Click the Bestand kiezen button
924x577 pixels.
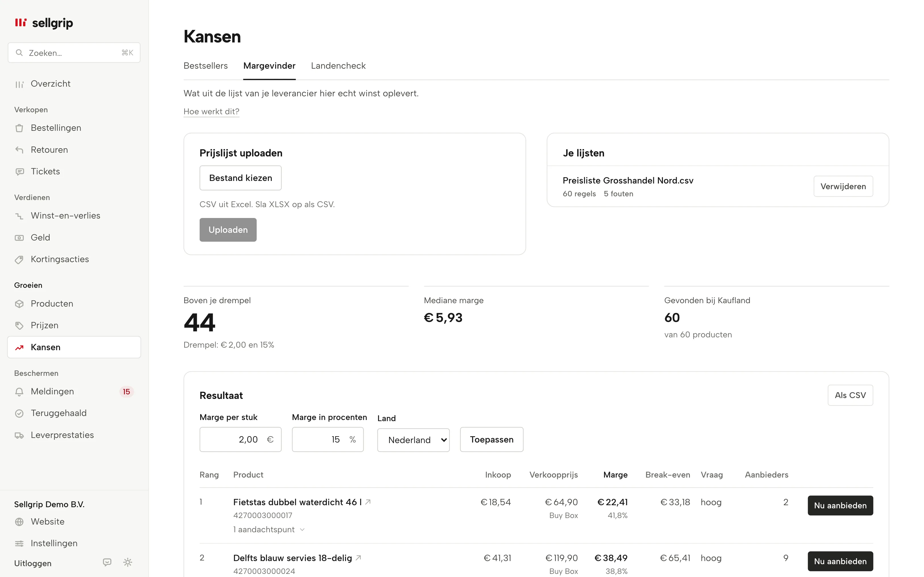(240, 178)
